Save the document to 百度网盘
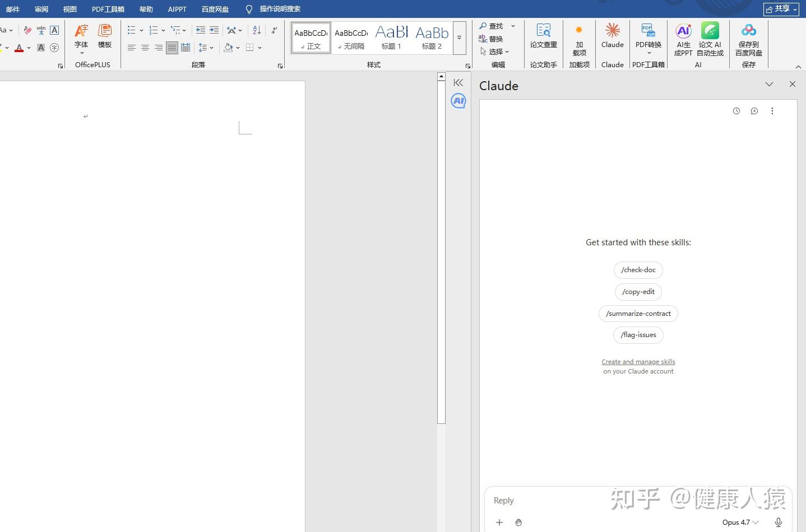 tap(749, 40)
